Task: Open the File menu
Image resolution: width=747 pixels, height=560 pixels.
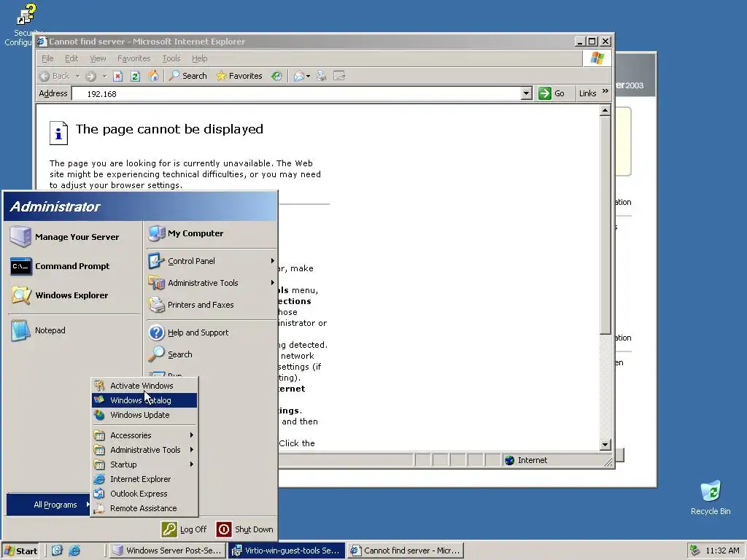Action: pyautogui.click(x=47, y=58)
